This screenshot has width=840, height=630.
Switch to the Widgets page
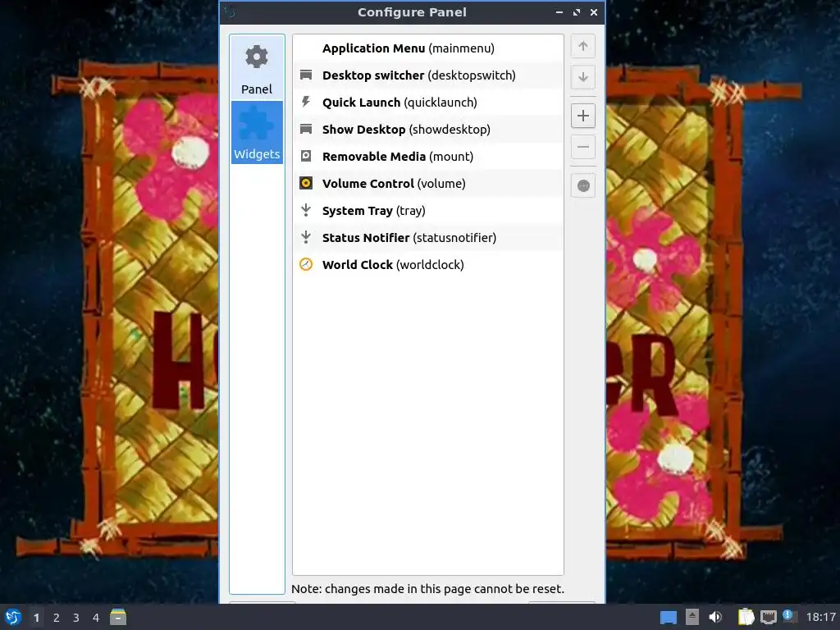point(257,132)
